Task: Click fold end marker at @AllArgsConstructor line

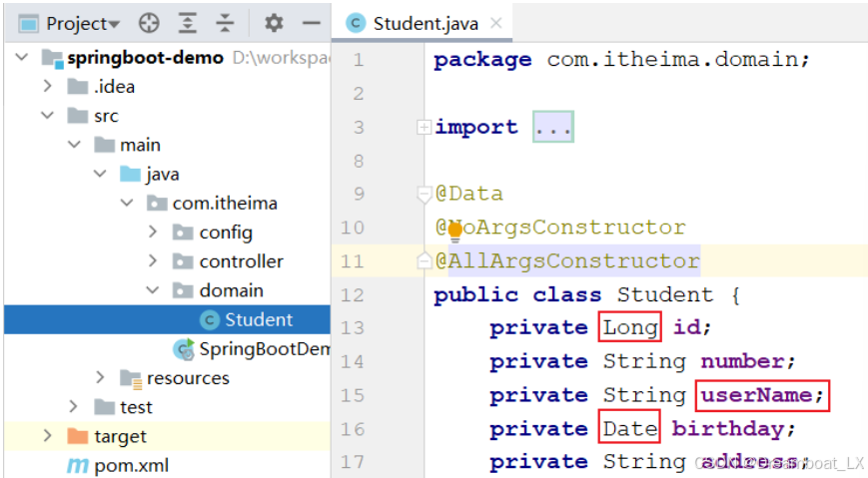Action: pyautogui.click(x=424, y=260)
